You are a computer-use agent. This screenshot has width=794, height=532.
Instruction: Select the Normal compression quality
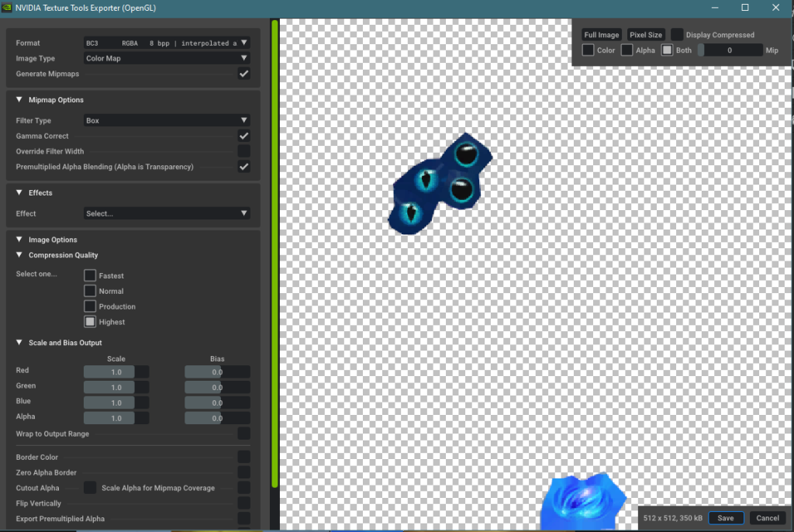click(90, 291)
